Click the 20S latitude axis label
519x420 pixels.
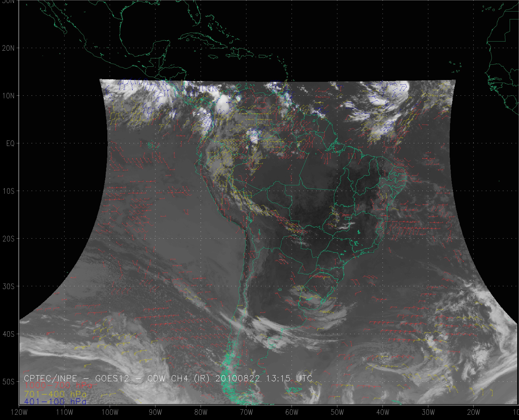[x=8, y=239]
